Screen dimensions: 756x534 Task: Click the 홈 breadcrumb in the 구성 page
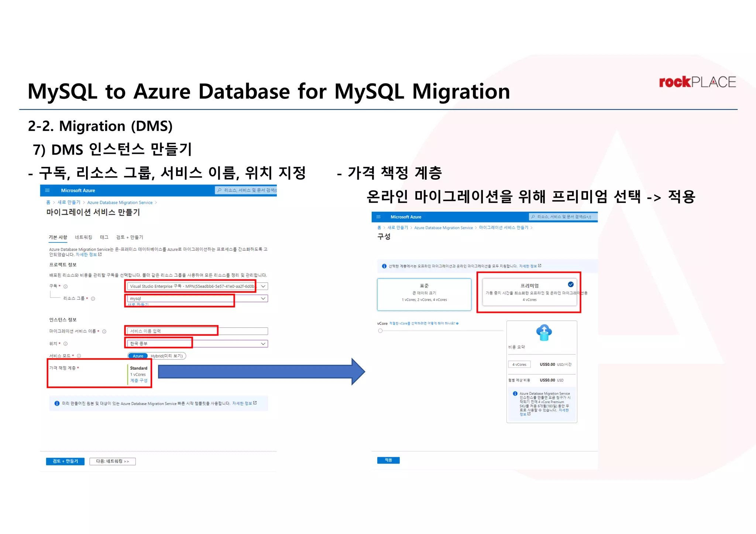[379, 228]
